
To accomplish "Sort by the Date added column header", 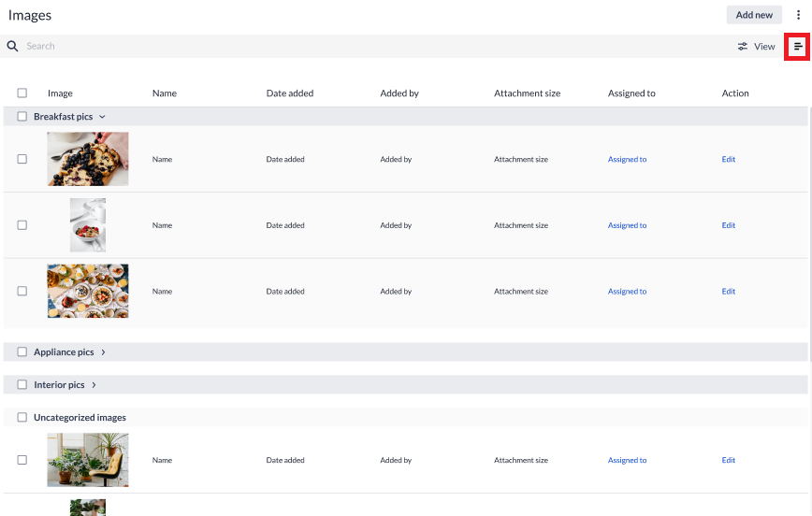I will (290, 93).
